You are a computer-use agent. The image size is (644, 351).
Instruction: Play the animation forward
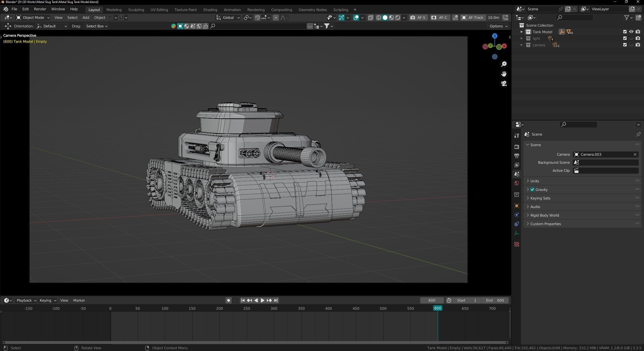point(262,300)
